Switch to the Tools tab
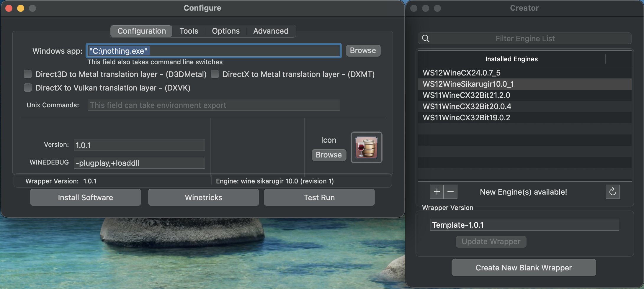Screen dimensions: 644x289 pos(189,31)
